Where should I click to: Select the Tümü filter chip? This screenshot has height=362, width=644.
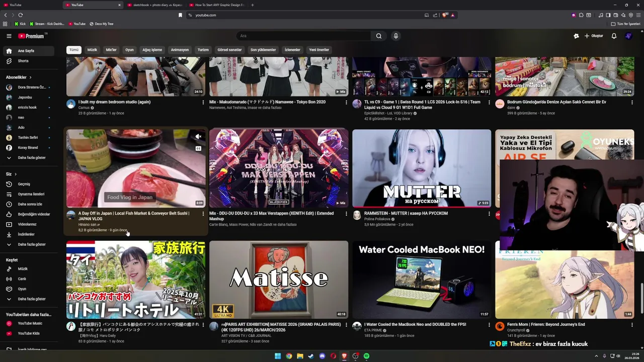click(74, 50)
